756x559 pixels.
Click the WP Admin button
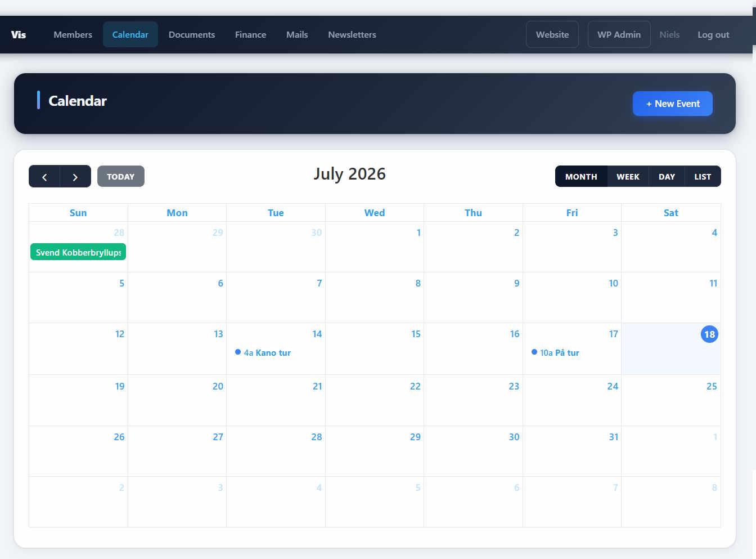pos(619,34)
